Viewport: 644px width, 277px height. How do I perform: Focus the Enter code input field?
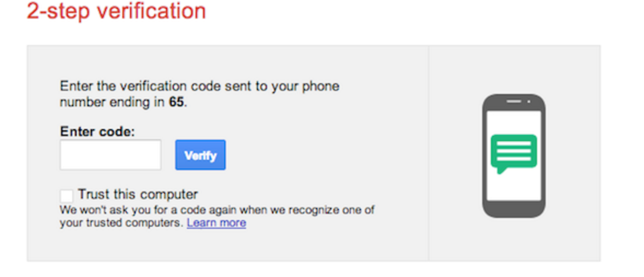[x=110, y=155]
